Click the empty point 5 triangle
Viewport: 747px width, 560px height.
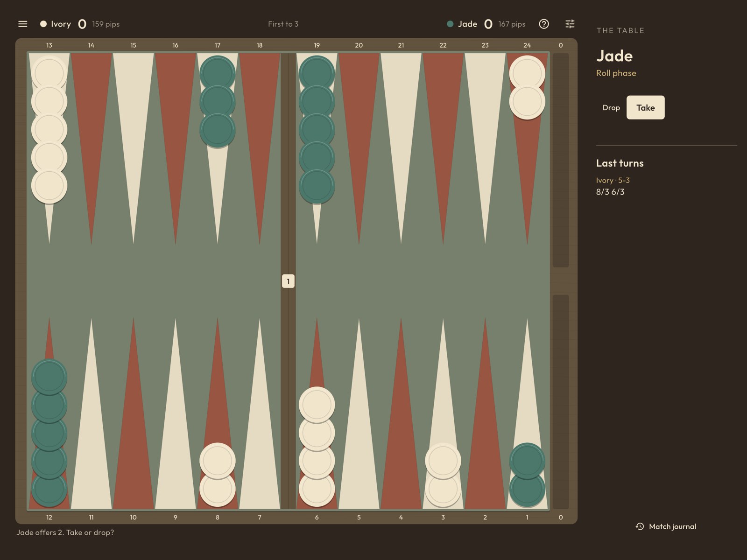(359, 413)
